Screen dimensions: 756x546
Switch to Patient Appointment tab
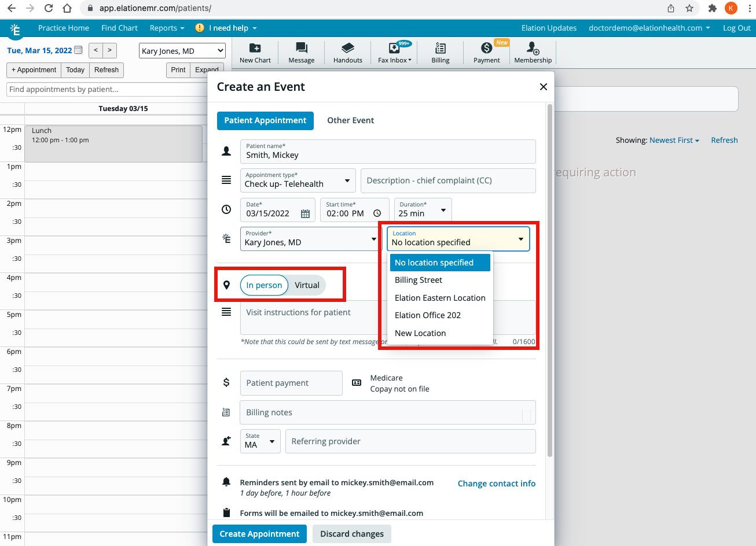point(265,120)
